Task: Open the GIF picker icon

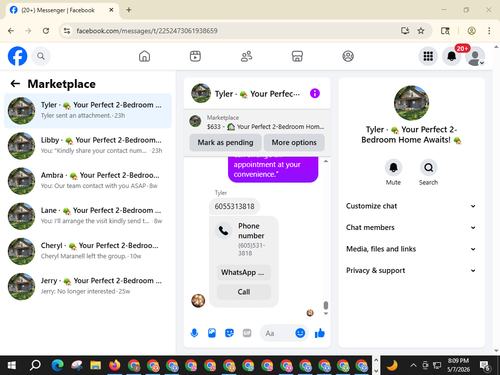Action: click(247, 333)
